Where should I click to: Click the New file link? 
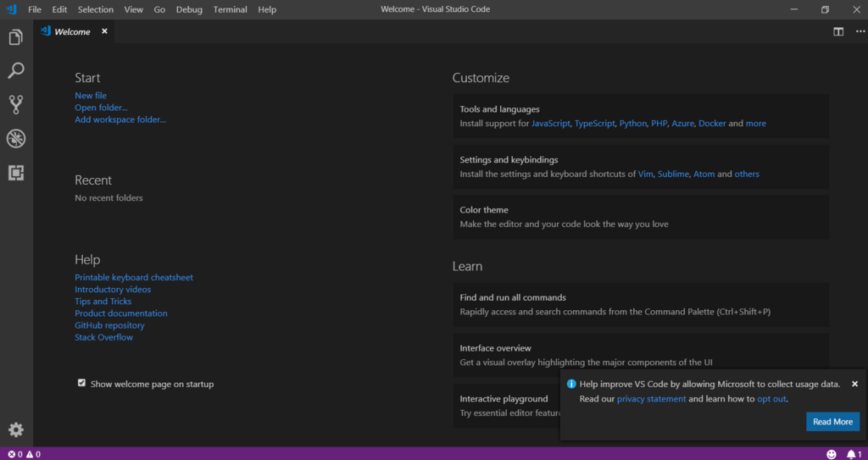point(91,96)
